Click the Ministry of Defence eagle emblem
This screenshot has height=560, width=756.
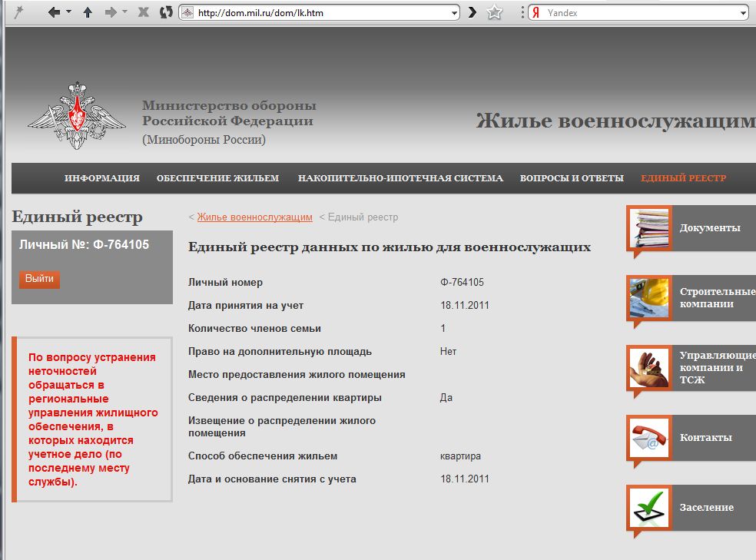[x=76, y=115]
